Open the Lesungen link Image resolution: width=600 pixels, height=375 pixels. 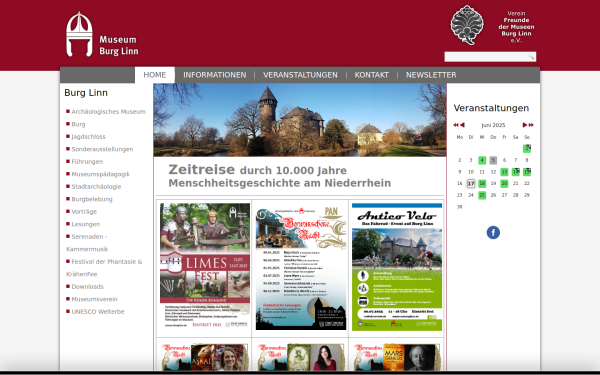[x=85, y=224]
